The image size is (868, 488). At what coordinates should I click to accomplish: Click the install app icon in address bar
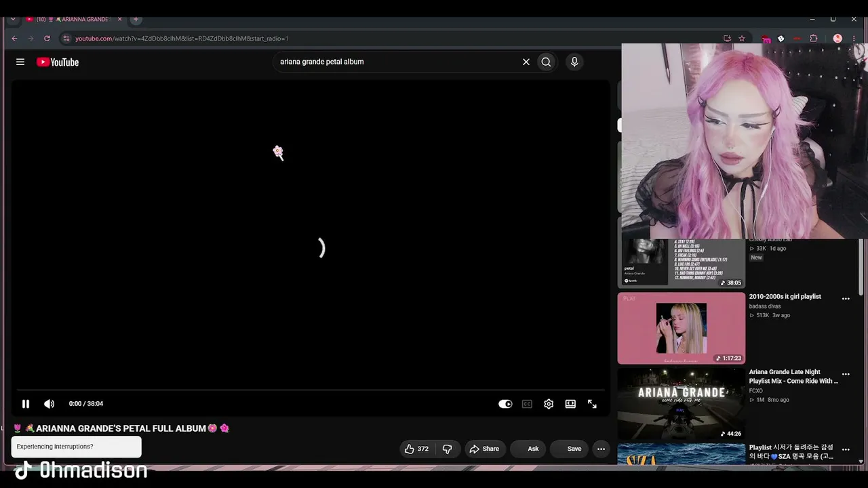[727, 39]
